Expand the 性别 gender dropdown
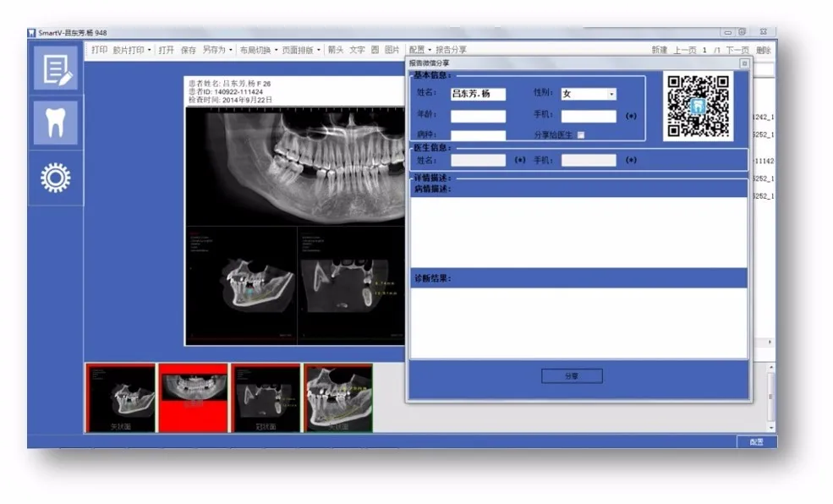Screen dimensions: 833x504 coord(611,94)
